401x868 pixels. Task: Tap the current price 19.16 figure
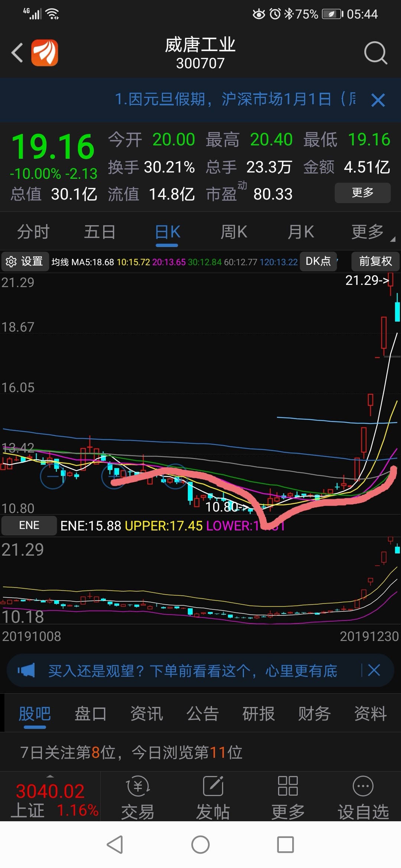(x=53, y=147)
